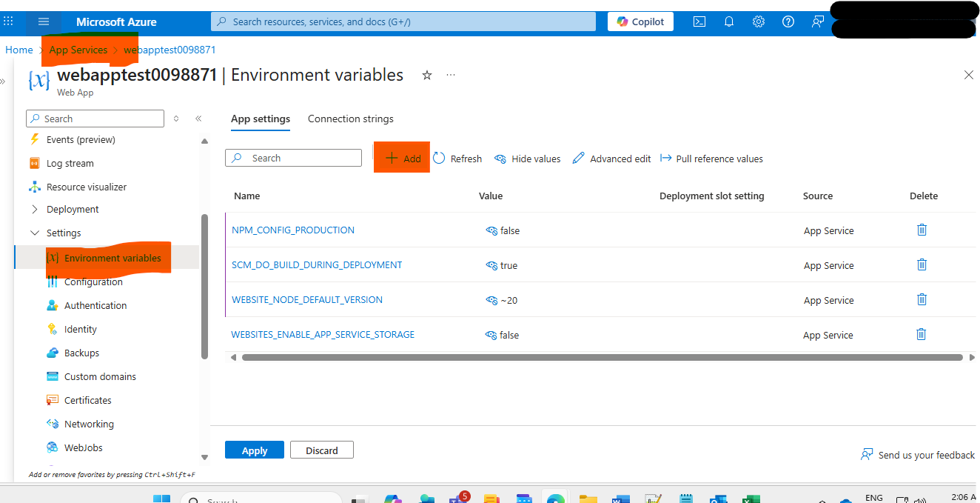This screenshot has height=503, width=980.
Task: Focus the global Search resources box
Action: pyautogui.click(x=403, y=21)
